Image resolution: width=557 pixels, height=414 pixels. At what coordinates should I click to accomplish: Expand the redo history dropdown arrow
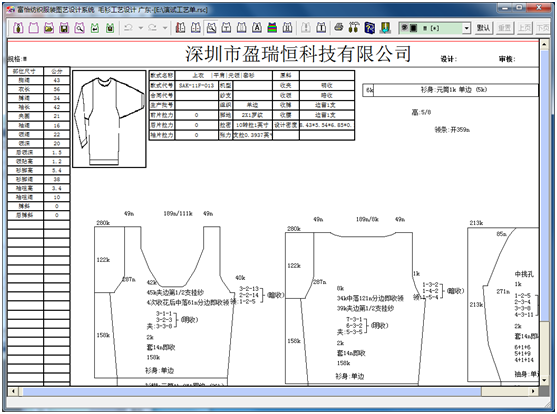pos(165,27)
